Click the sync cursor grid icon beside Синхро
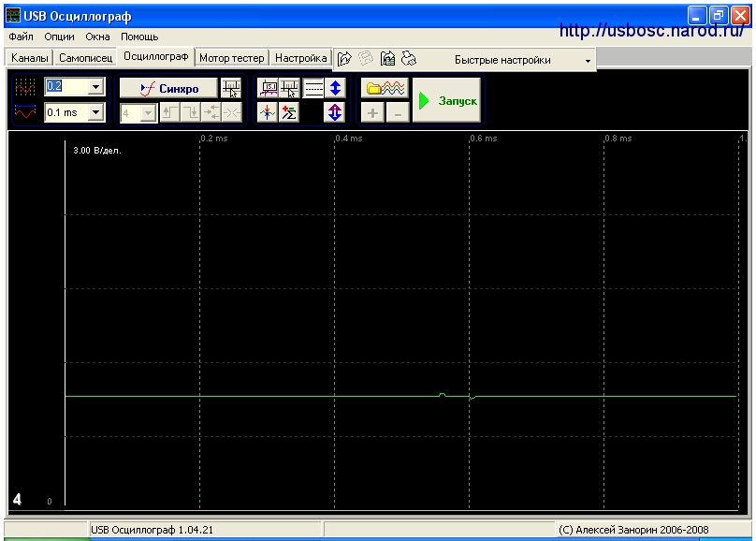Image resolution: width=756 pixels, height=541 pixels. [231, 88]
